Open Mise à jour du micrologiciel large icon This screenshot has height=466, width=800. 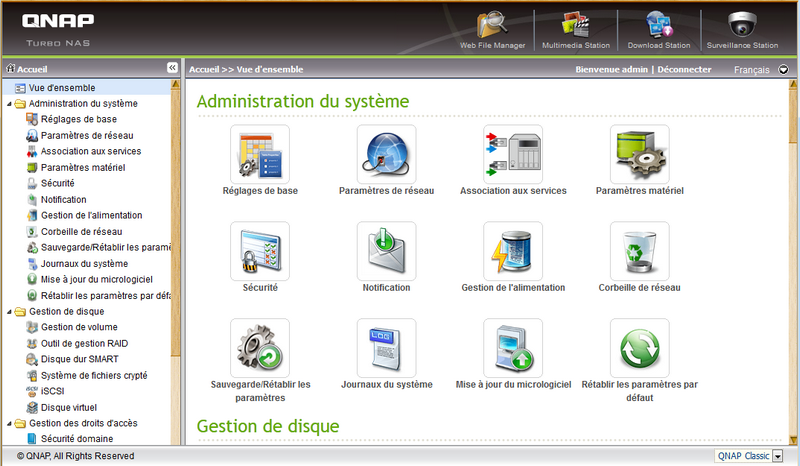tap(513, 348)
